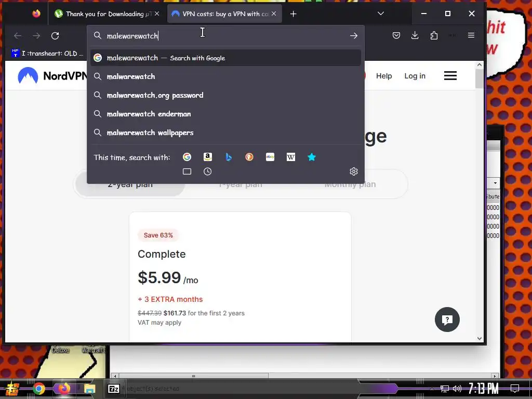Open the Extensions puzzle icon
The image size is (532, 399).
(x=434, y=35)
